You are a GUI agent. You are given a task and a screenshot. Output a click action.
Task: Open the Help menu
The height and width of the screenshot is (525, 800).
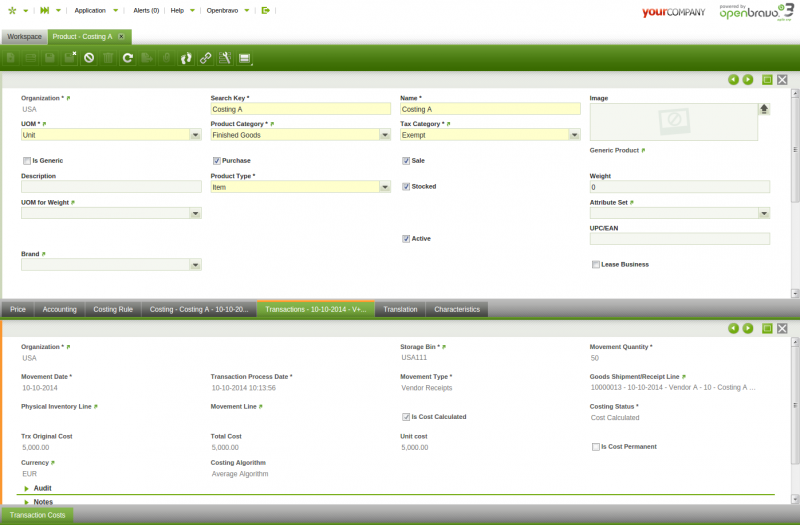[x=182, y=10]
